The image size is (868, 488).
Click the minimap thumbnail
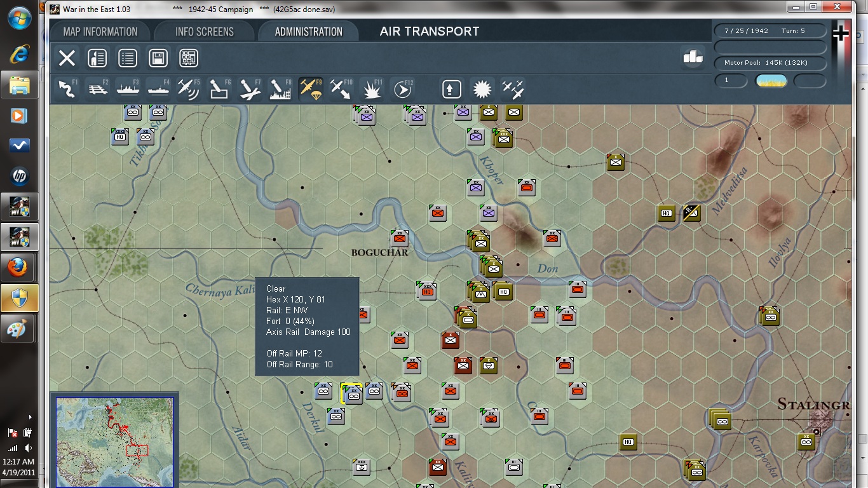[115, 442]
